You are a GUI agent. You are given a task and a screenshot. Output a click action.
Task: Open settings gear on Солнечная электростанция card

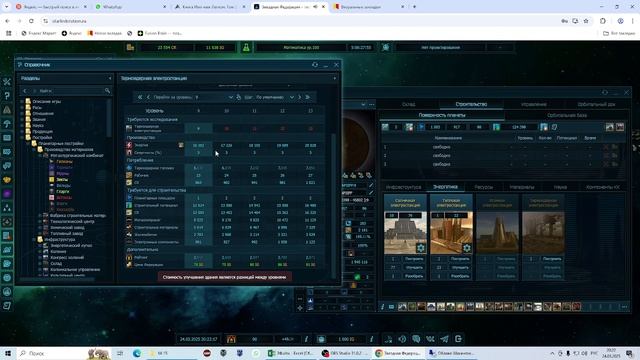tap(421, 248)
